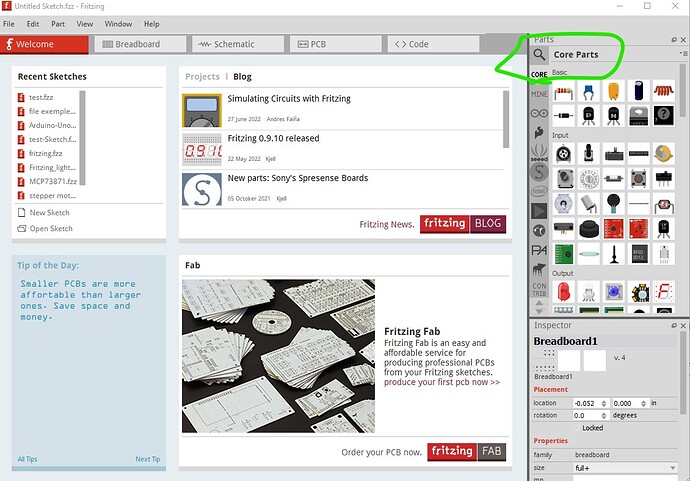Pick the mystery part question mark
Screen dimensions: 690x481
point(664,115)
